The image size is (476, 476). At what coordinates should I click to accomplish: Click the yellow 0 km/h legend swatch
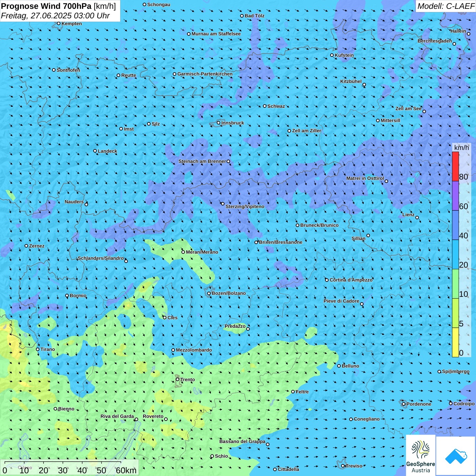(x=455, y=342)
